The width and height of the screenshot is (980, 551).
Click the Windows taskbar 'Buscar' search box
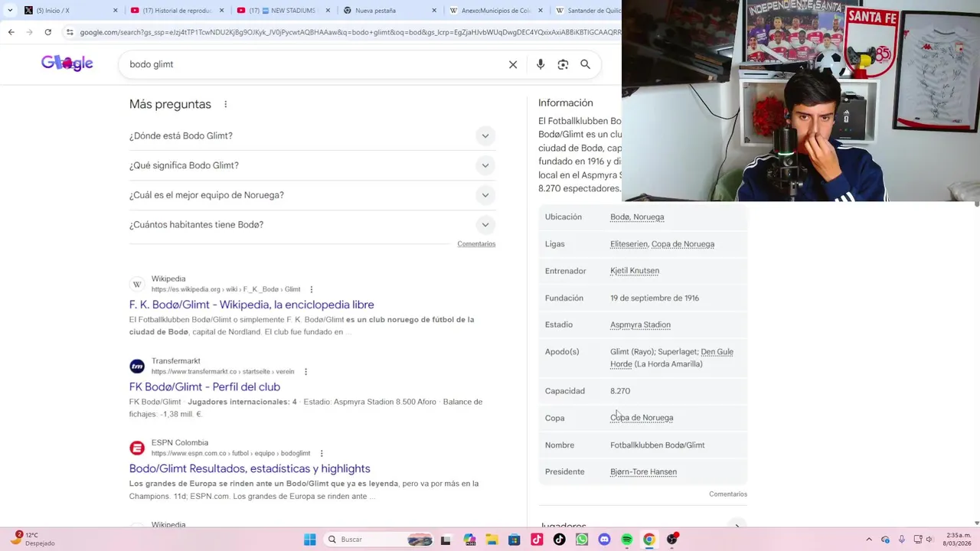pos(380,540)
